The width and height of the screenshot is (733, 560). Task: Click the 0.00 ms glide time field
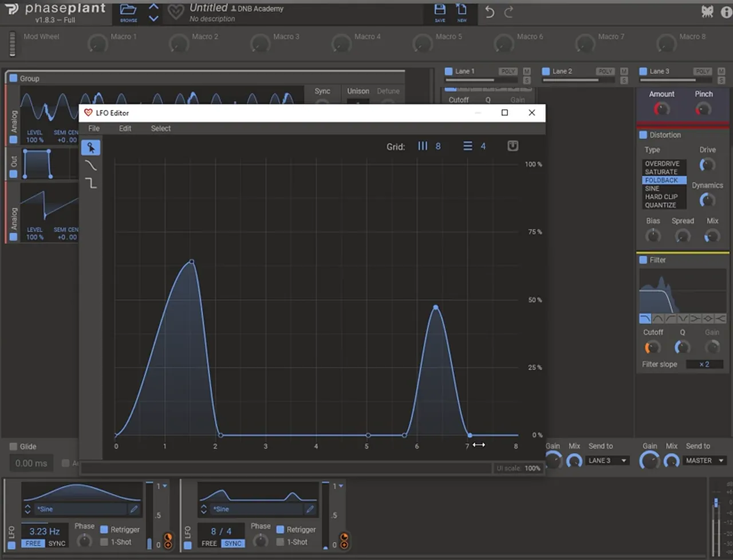31,463
